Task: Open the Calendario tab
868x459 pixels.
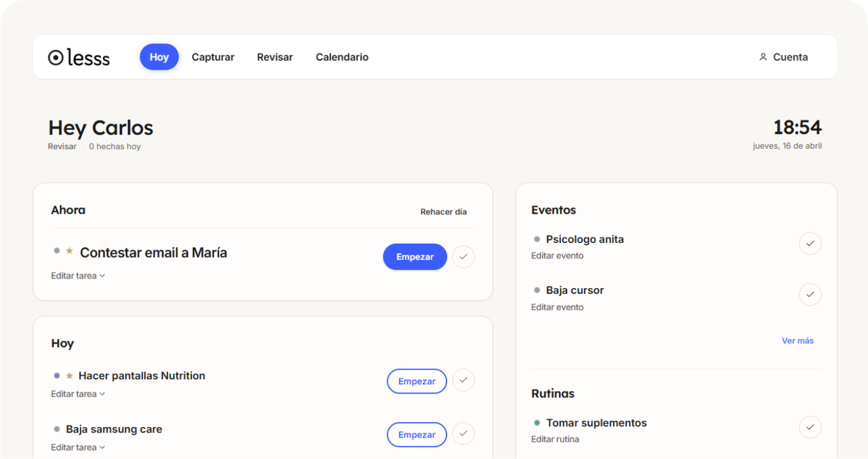Action: 342,57
